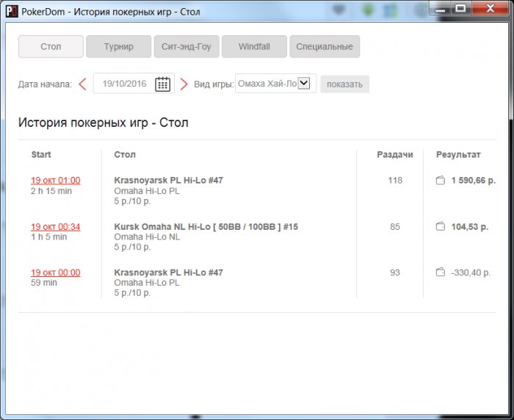Click hands count 93
This screenshot has width=514, height=420.
click(395, 272)
